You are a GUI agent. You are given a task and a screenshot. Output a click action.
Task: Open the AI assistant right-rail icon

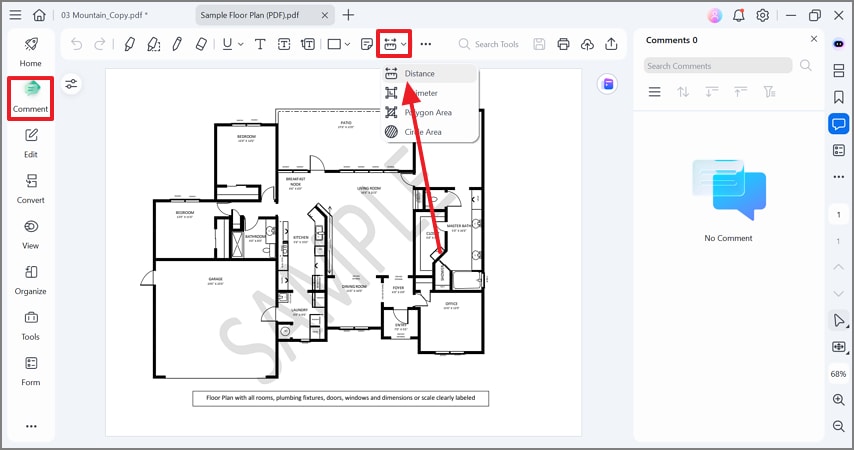[x=839, y=44]
